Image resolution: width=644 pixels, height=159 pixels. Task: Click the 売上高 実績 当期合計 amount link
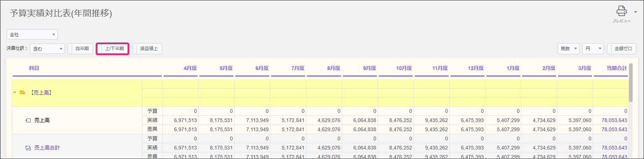614,120
